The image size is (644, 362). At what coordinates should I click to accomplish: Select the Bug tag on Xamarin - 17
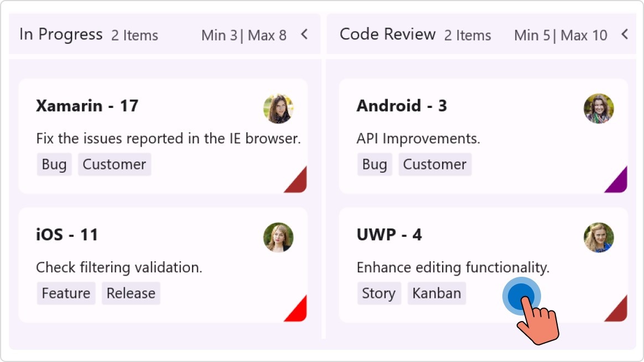(54, 164)
